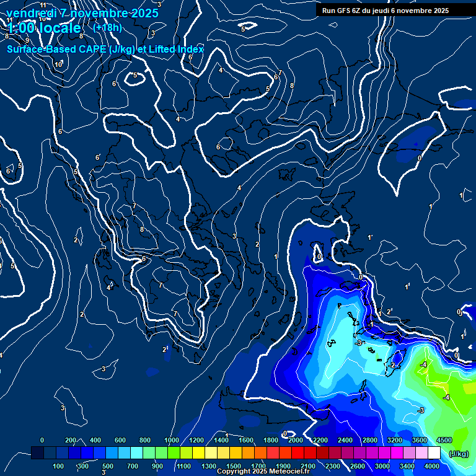
Task: Click the '1300' legend value
Action: [x=208, y=466]
